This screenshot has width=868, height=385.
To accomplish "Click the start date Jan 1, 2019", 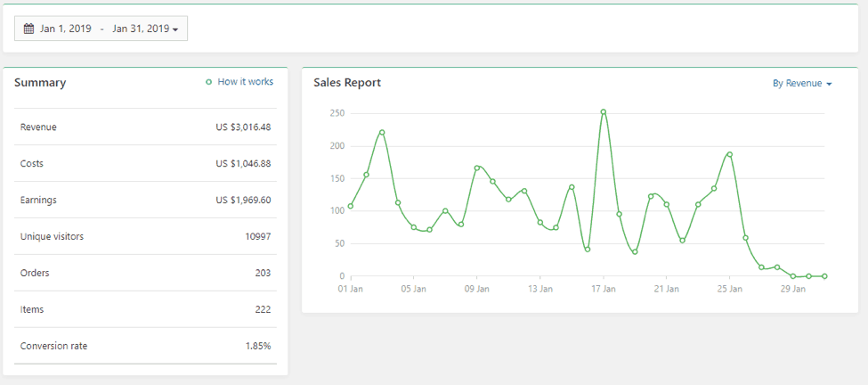I will (x=66, y=29).
